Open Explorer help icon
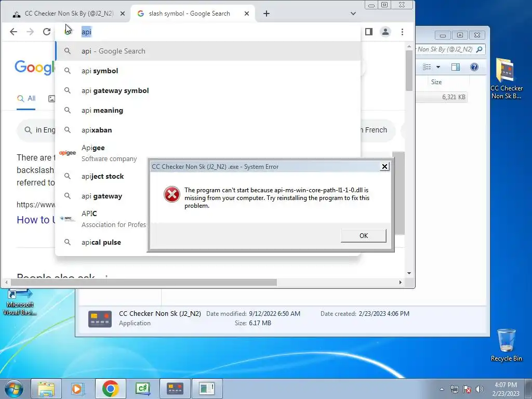Screen dimensions: 532x399 click(x=474, y=67)
